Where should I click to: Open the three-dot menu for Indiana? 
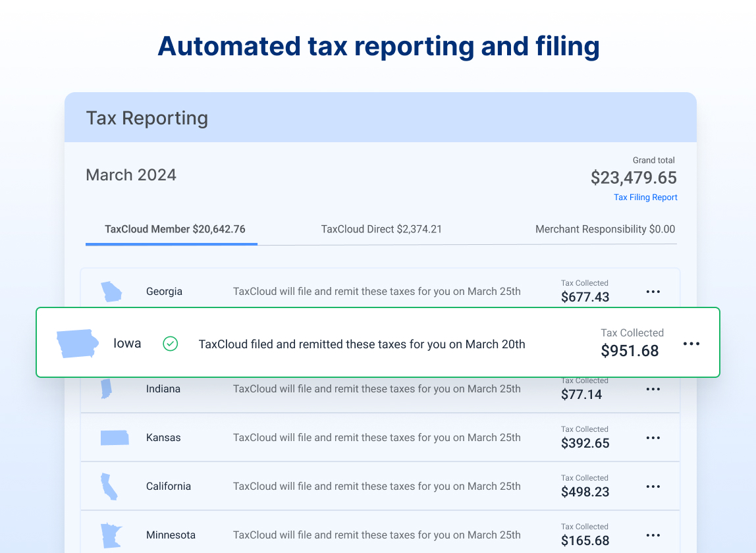point(653,389)
